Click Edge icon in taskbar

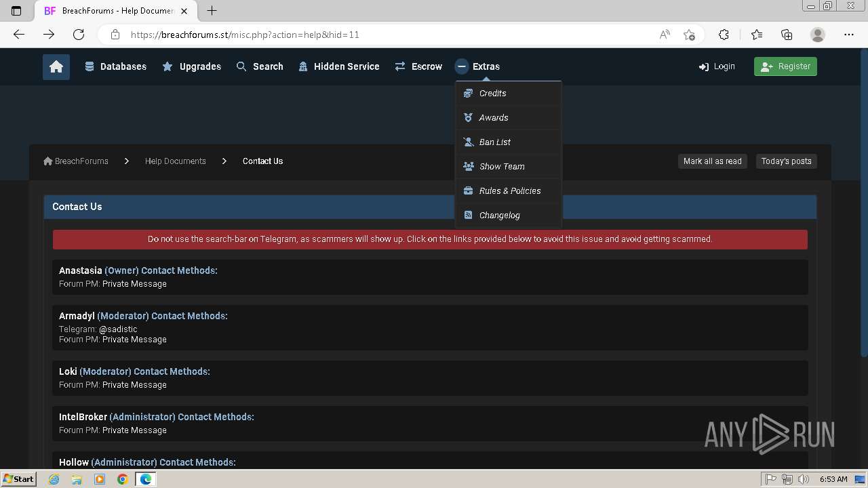(146, 479)
